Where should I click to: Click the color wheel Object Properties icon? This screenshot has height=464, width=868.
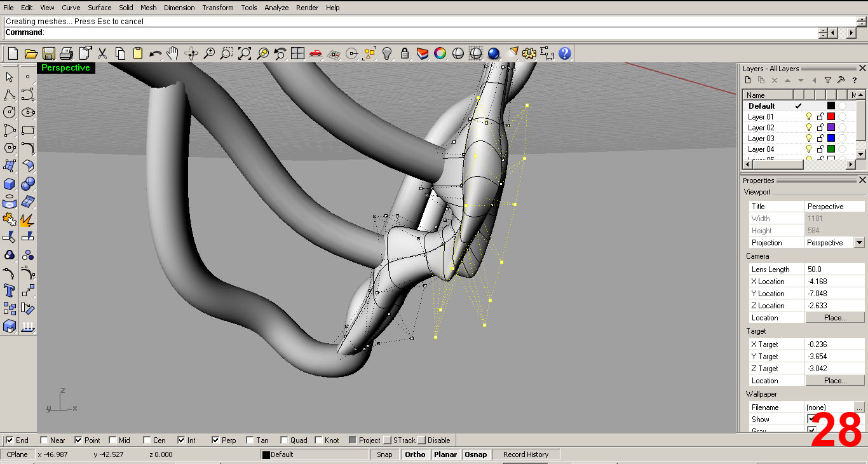click(440, 53)
